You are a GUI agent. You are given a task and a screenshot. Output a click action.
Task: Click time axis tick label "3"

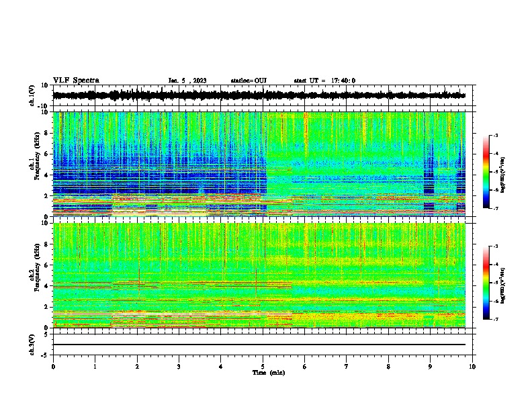coord(179,367)
